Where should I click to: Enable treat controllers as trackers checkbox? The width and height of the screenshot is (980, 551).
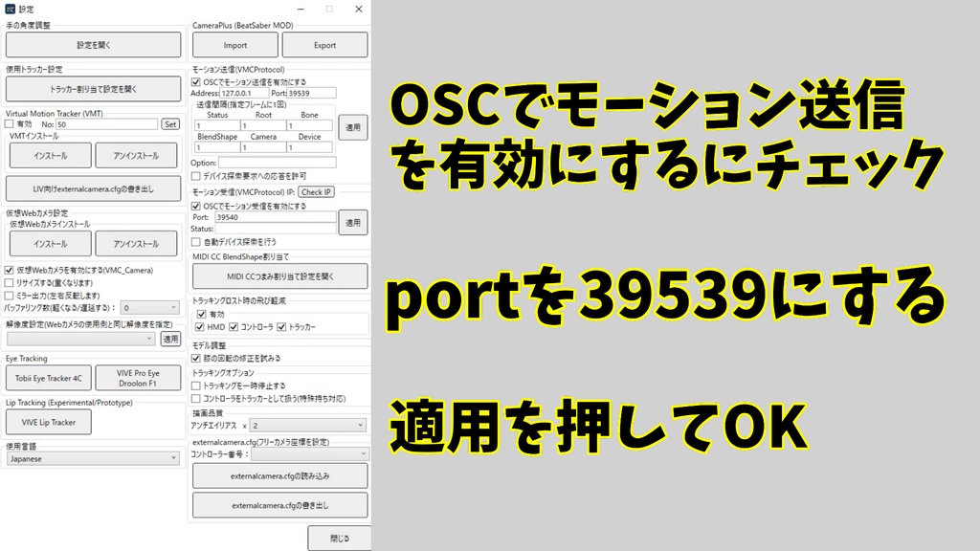(196, 398)
